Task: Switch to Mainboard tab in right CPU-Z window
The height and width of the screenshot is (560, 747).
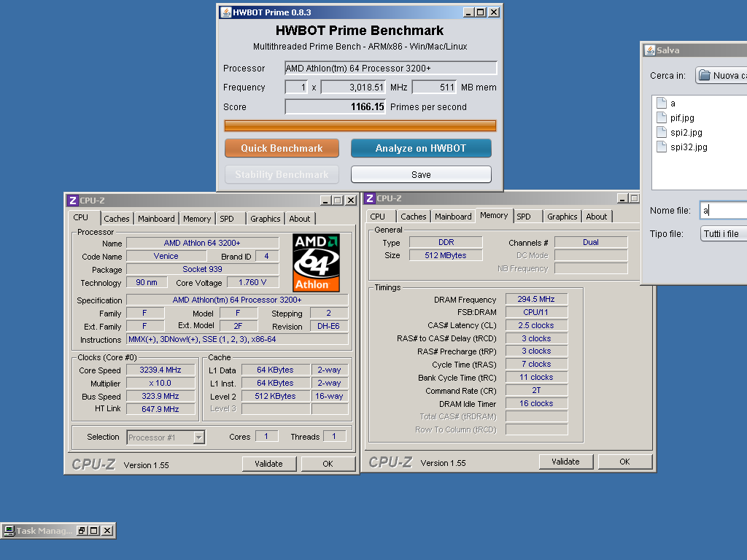Action: [x=453, y=217]
